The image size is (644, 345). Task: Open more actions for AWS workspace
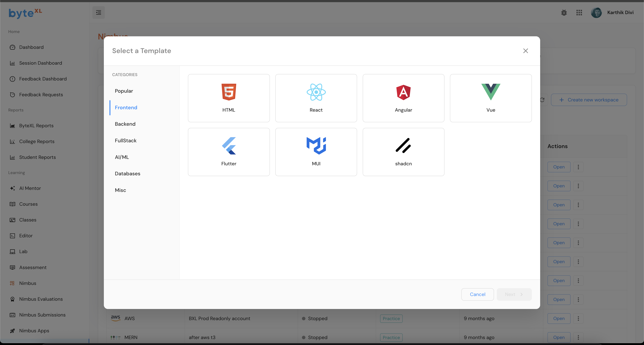point(578,319)
